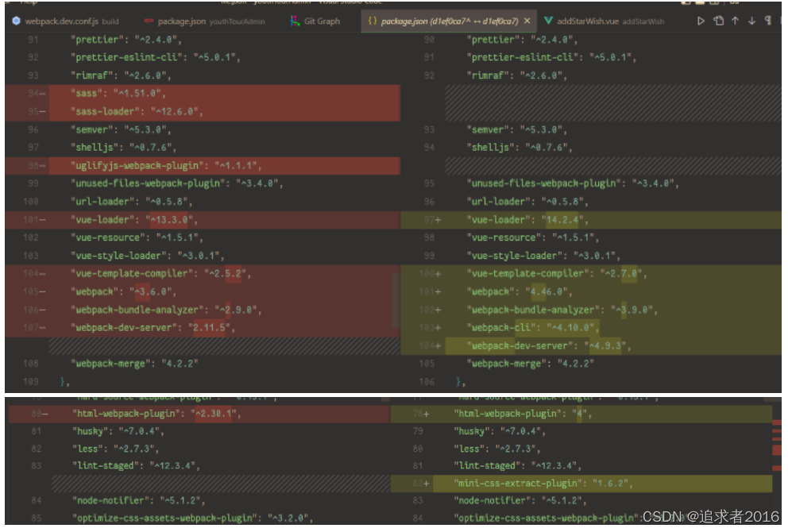Click "optimize-css-assets-webpack-plugin": "^3.2.0" on original line 85
This screenshot has height=532, width=792.
[x=192, y=518]
